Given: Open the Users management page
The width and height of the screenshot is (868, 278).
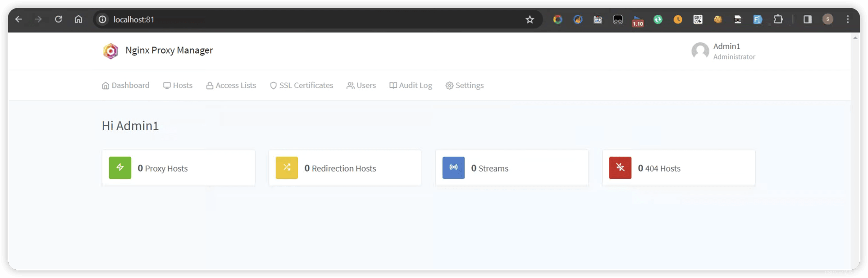Looking at the screenshot, I should 361,86.
